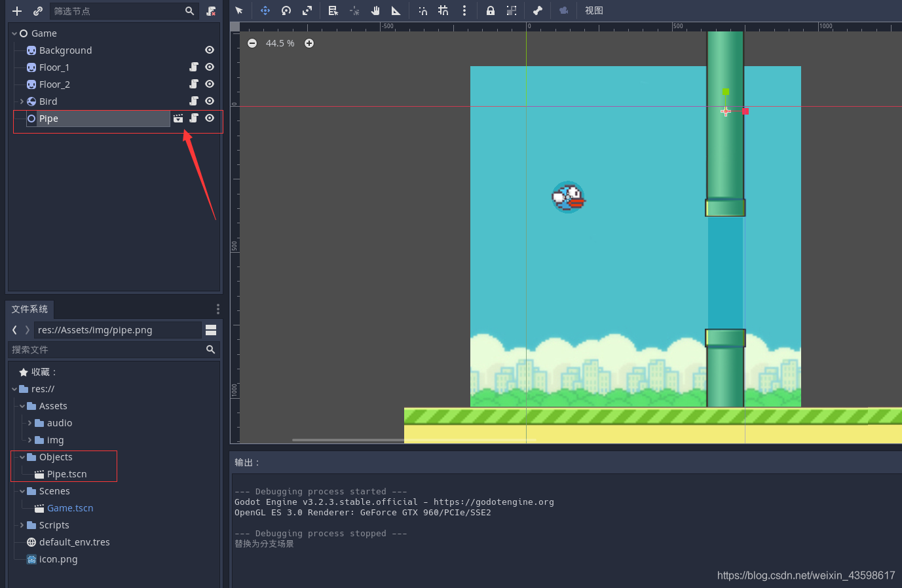
Task: Zoom in with the plus button
Action: [309, 43]
